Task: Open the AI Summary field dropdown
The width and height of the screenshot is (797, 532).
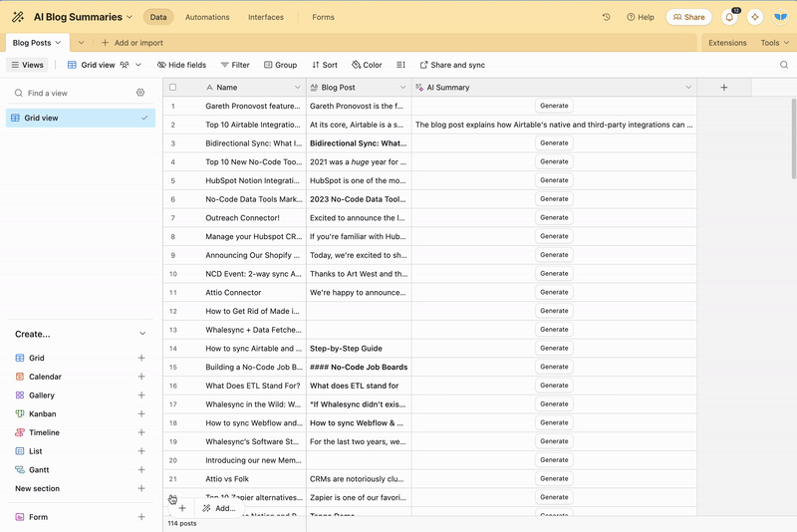Action: [688, 88]
